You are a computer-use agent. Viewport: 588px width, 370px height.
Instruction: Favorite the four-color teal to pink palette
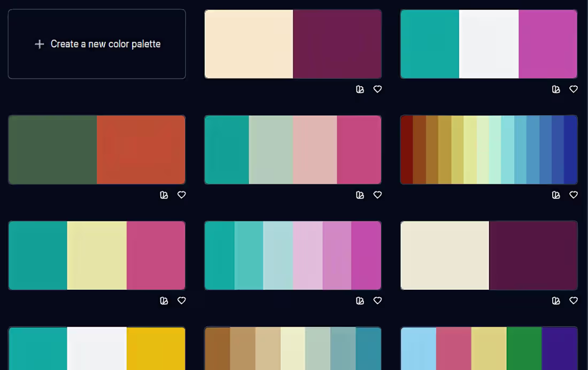(x=377, y=195)
